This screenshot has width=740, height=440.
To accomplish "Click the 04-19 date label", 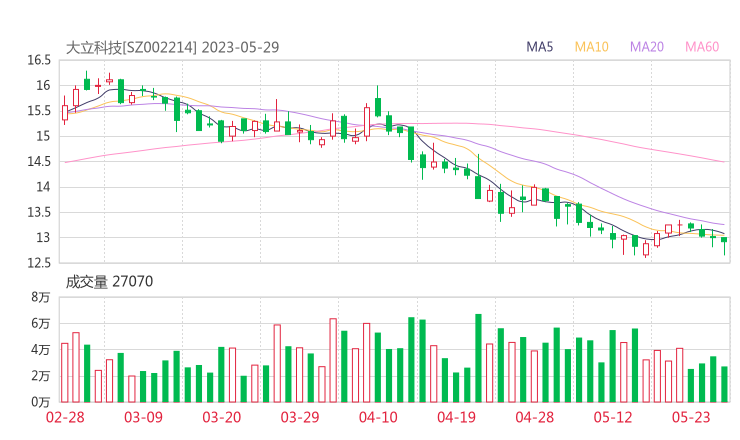I will click(457, 417).
